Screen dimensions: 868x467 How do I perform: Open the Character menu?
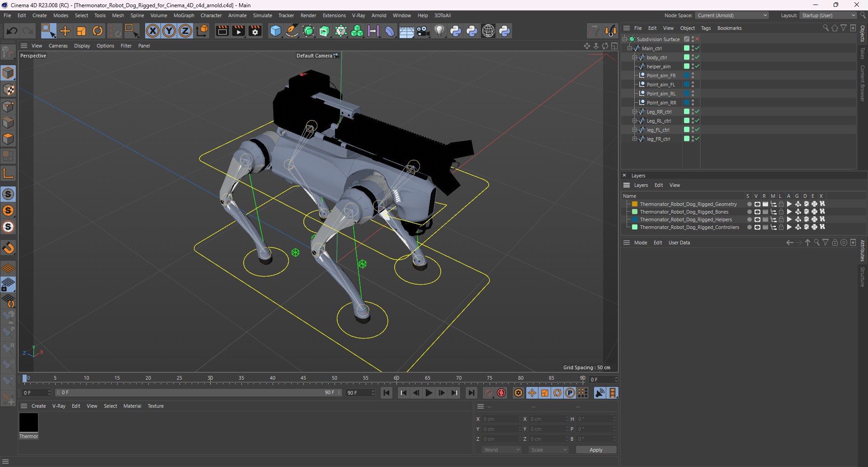coord(211,15)
